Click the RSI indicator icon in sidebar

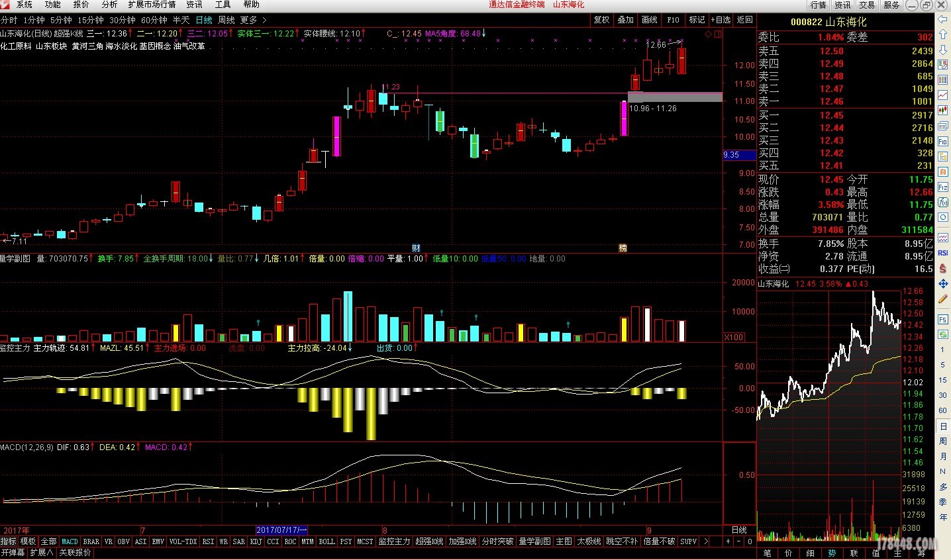pyautogui.click(x=943, y=253)
